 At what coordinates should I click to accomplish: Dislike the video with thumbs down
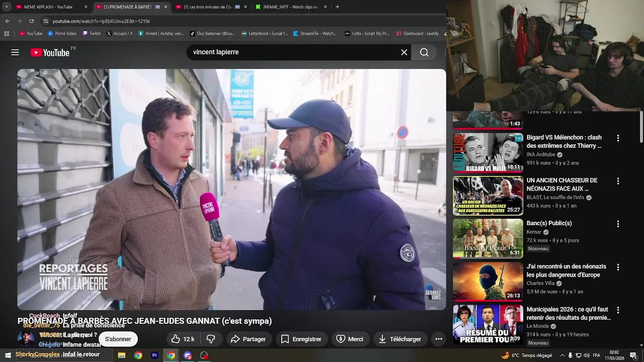(x=211, y=339)
